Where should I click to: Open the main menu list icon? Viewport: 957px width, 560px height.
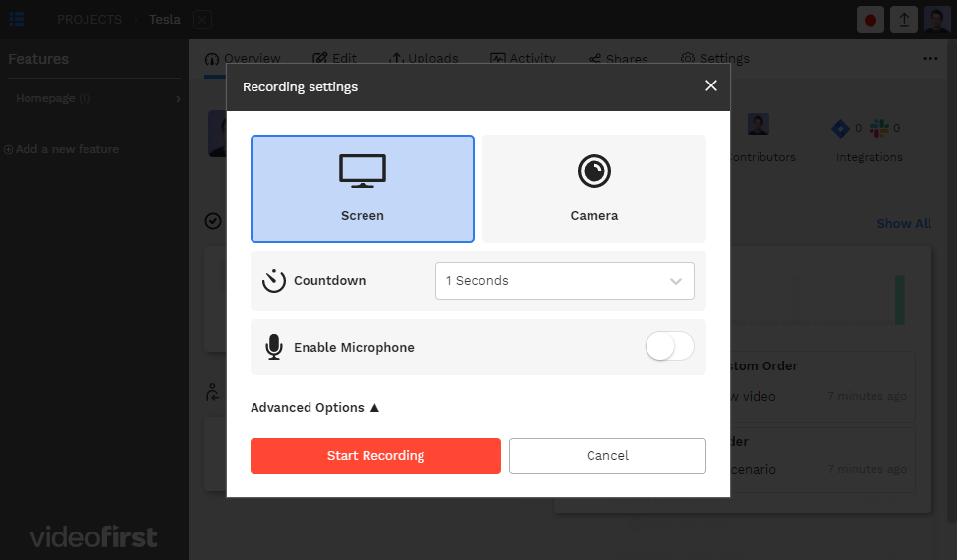click(17, 19)
